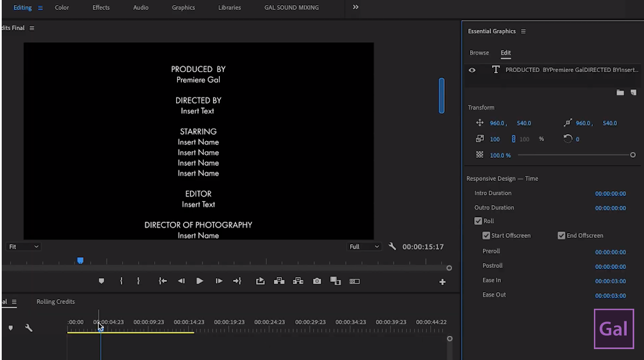Open the Essential Graphics panel menu
644x360 pixels.
(523, 31)
